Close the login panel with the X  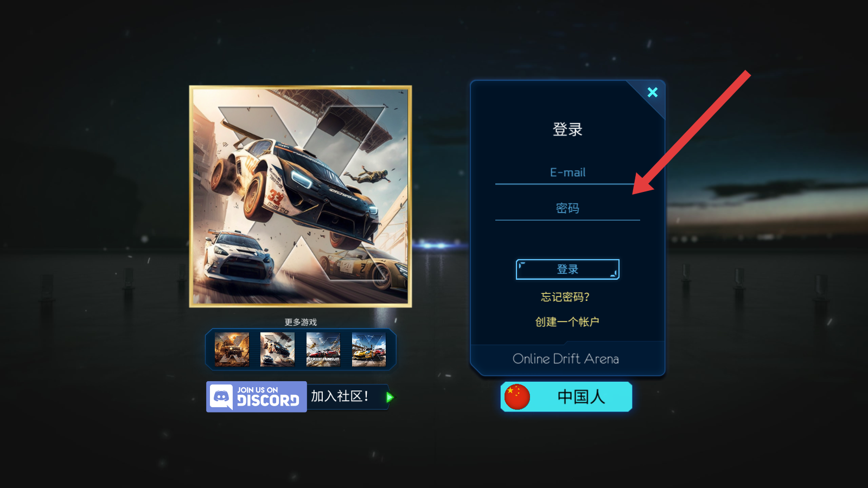click(653, 93)
